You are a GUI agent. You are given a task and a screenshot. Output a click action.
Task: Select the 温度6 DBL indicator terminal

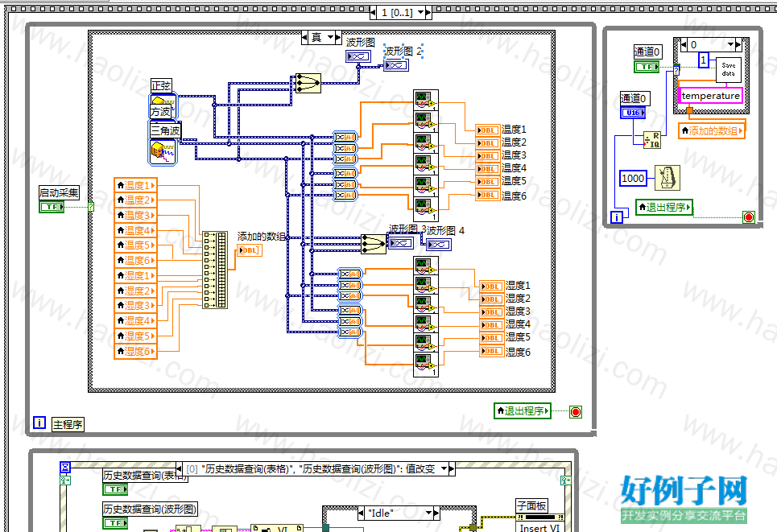click(x=487, y=195)
